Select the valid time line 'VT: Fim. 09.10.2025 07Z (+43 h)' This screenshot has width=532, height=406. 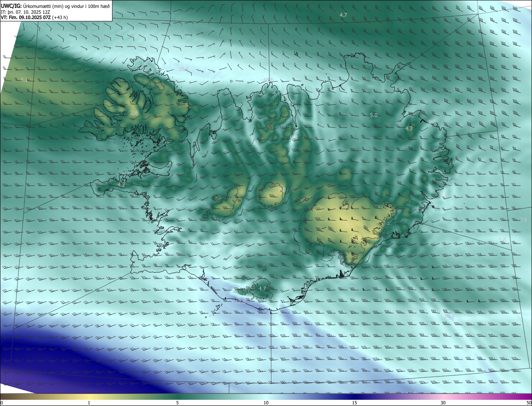coord(34,17)
